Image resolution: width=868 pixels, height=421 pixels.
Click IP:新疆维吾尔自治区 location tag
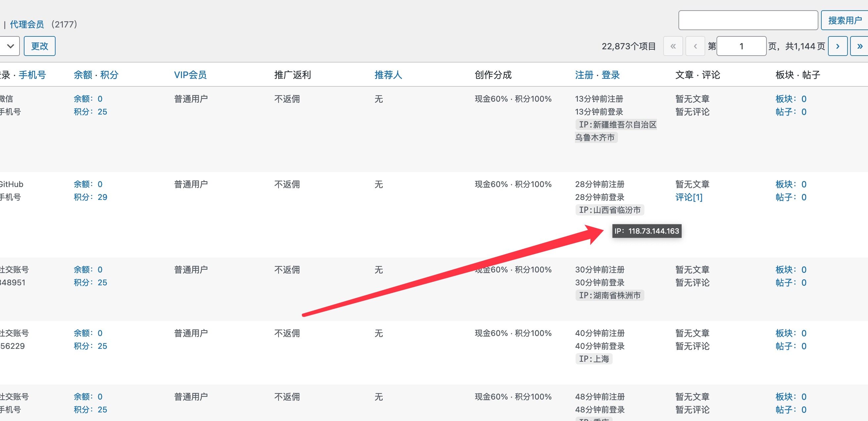click(x=617, y=125)
